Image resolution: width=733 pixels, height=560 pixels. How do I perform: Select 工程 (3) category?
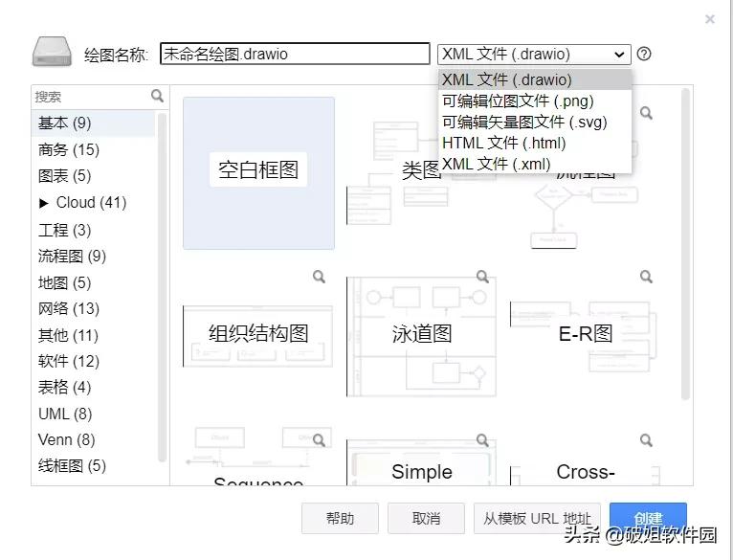click(x=93, y=230)
